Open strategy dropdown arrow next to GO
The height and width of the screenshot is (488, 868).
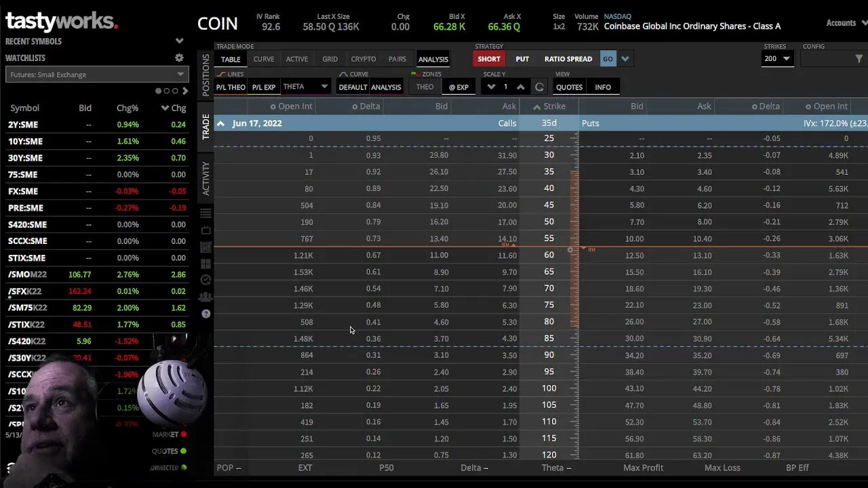(625, 59)
